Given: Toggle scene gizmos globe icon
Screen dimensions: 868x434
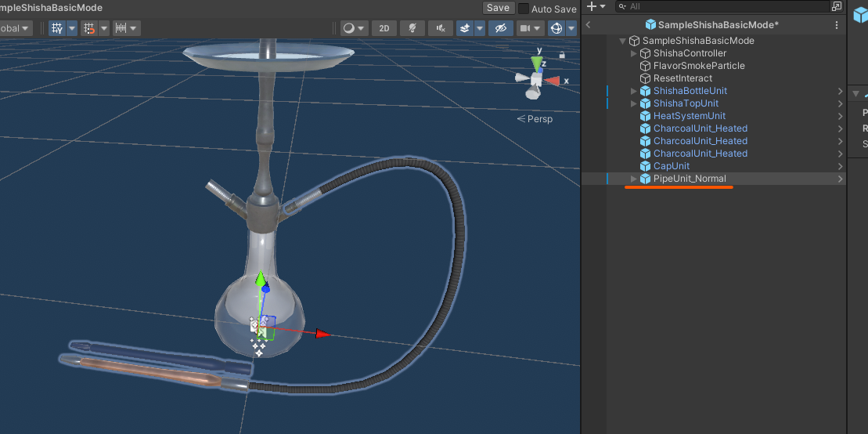Looking at the screenshot, I should (x=556, y=28).
